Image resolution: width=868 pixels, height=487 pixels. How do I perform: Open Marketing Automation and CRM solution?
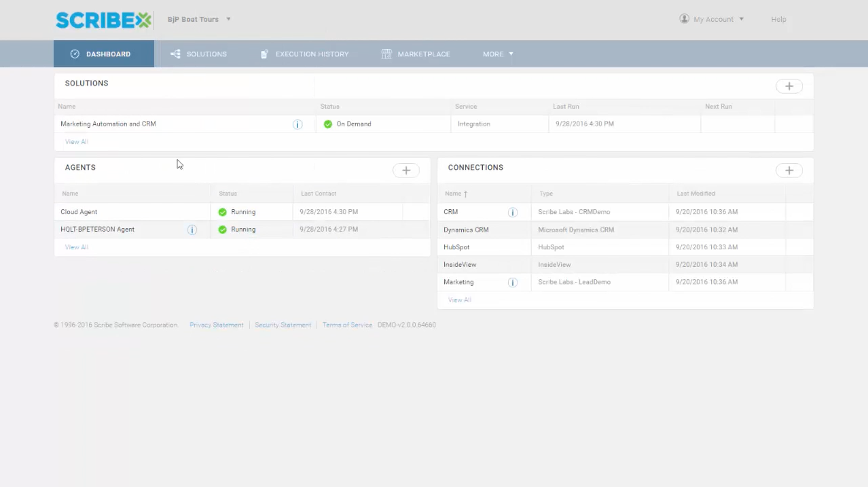tap(108, 124)
